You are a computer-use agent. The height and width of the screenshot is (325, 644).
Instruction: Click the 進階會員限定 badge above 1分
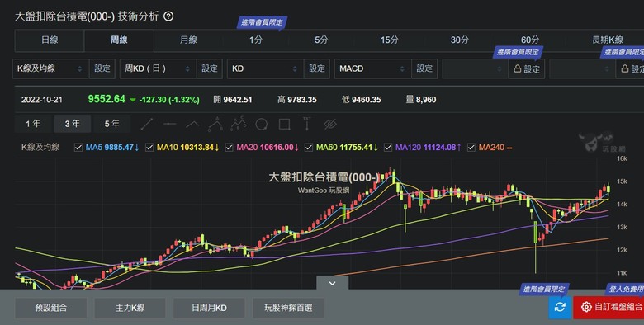[x=262, y=22]
